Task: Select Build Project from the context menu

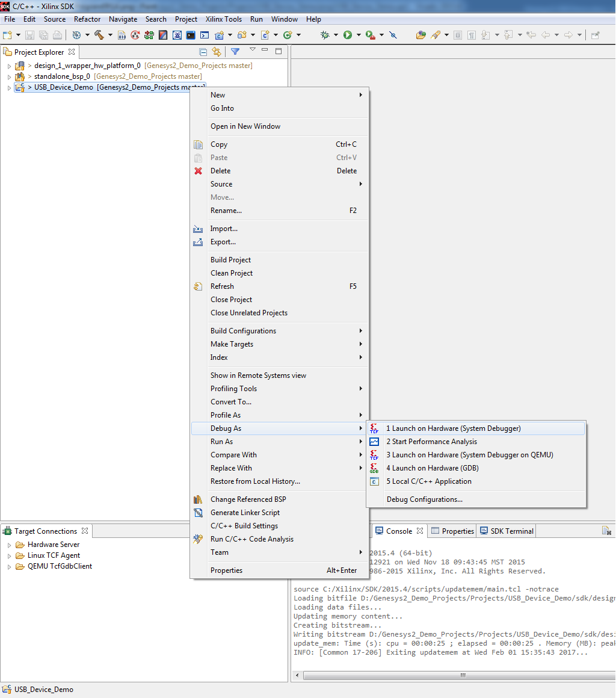Action: pyautogui.click(x=280, y=260)
